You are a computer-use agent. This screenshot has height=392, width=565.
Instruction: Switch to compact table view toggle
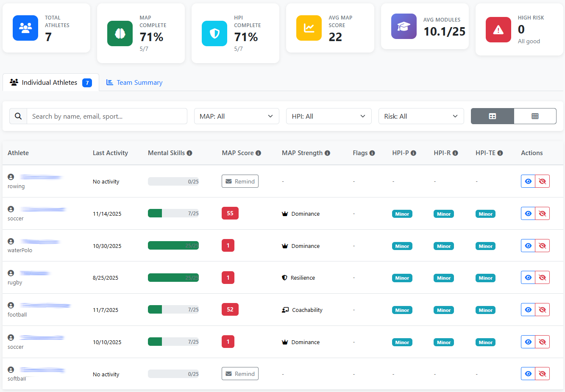pyautogui.click(x=535, y=116)
